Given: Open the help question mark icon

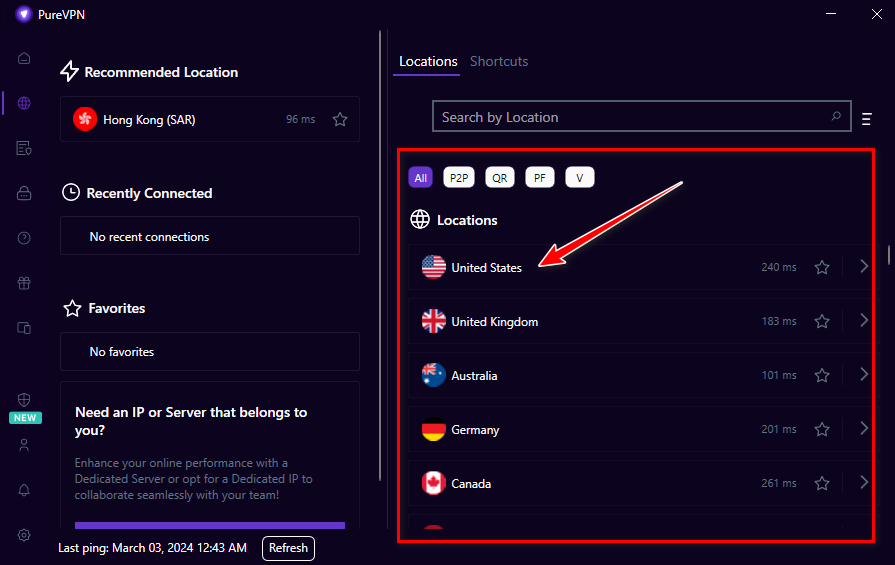Looking at the screenshot, I should (24, 238).
